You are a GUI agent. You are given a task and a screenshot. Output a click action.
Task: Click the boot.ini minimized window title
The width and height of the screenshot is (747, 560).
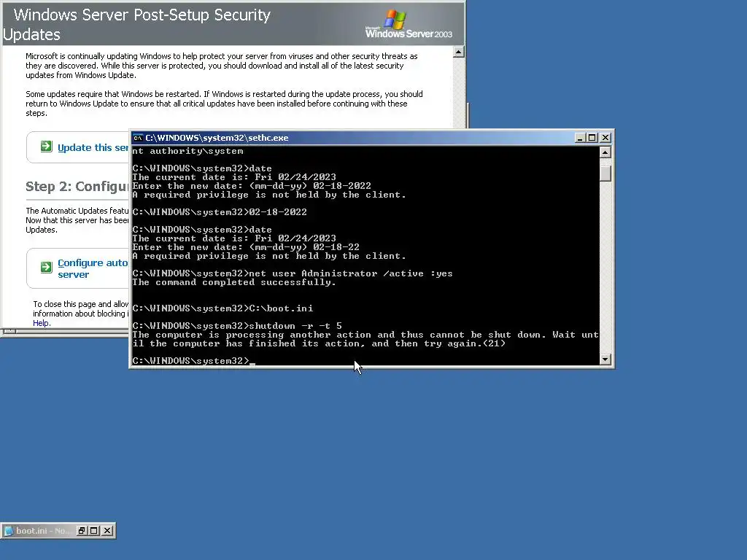[x=43, y=531]
